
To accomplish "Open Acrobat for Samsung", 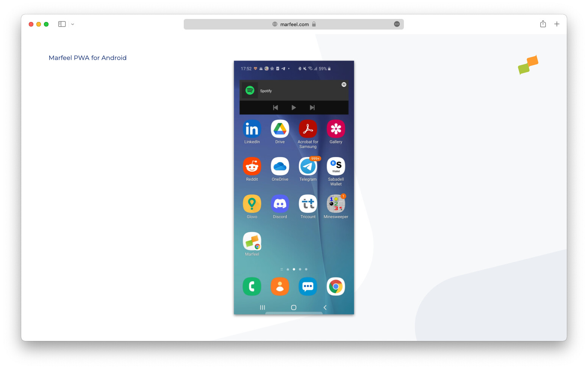I will click(x=308, y=129).
